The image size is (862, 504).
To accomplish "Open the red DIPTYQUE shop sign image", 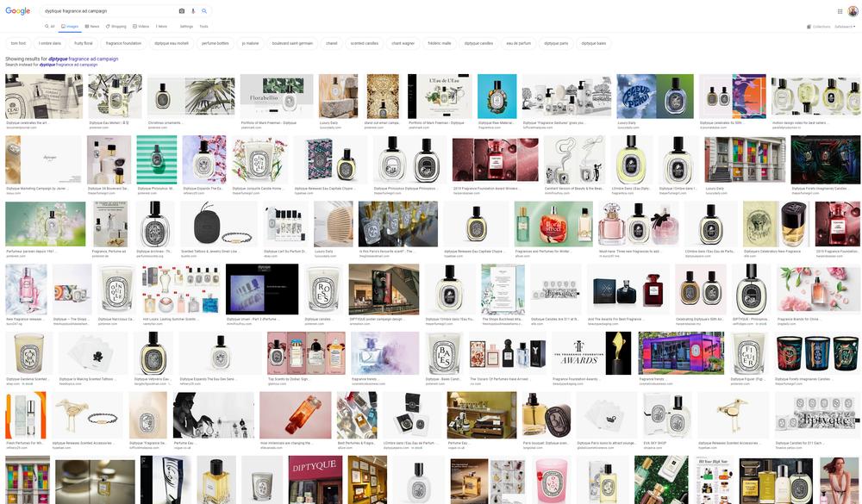I will [x=315, y=480].
